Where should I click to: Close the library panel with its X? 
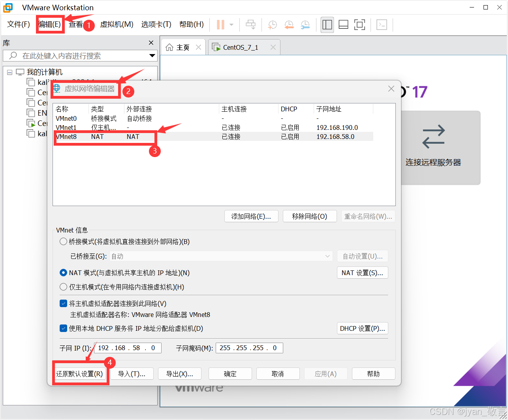coord(151,43)
